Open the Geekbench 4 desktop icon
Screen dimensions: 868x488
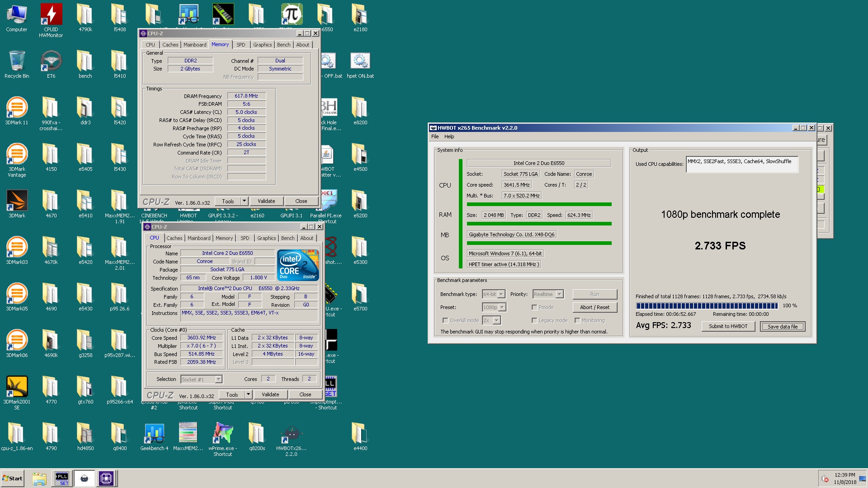tap(154, 436)
